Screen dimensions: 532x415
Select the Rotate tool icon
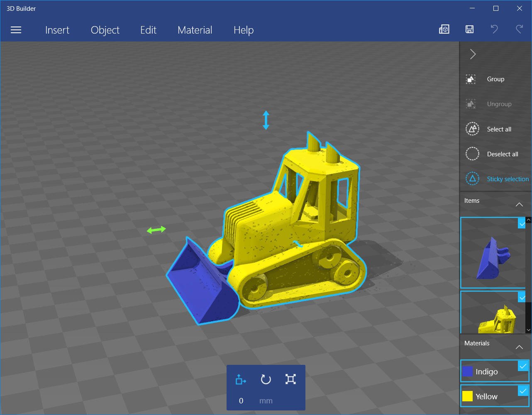pos(266,379)
